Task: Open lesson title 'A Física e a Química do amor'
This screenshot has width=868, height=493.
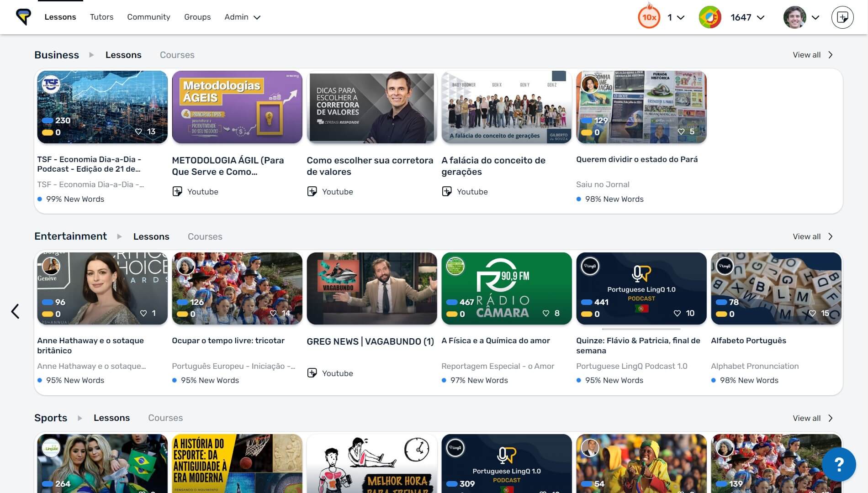Action: pos(496,341)
